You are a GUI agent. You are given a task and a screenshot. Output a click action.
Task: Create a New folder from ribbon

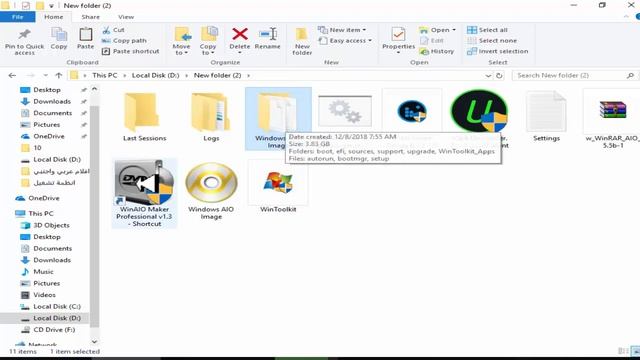coord(302,41)
